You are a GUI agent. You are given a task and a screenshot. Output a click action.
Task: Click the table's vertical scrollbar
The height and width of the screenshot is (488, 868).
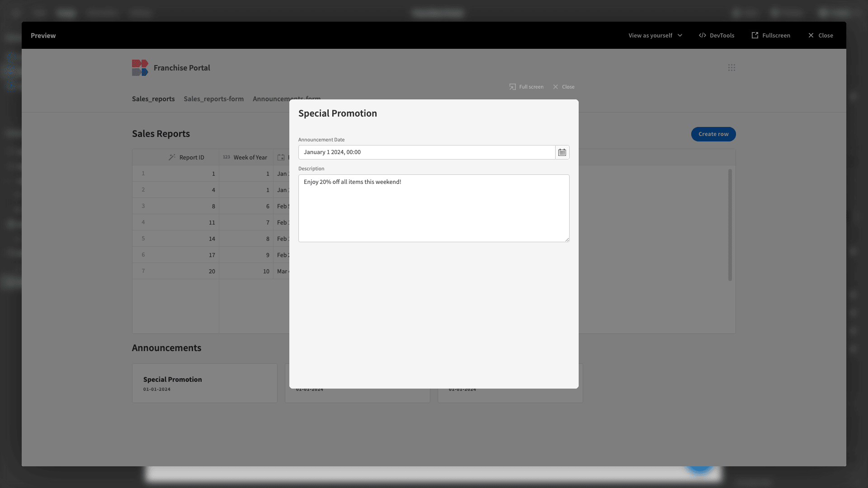[730, 225]
